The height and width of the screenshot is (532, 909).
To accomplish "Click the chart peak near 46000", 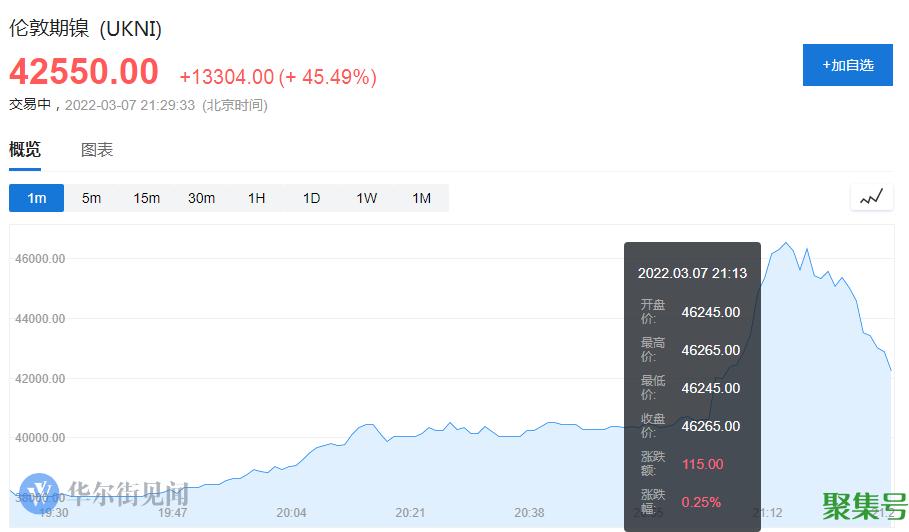I will 787,243.
